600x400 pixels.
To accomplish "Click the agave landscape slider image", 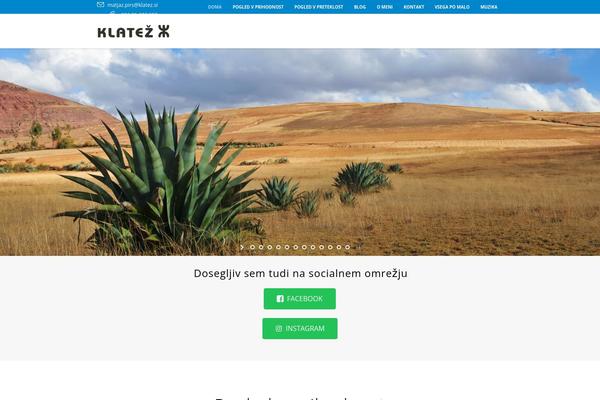I will tap(300, 152).
